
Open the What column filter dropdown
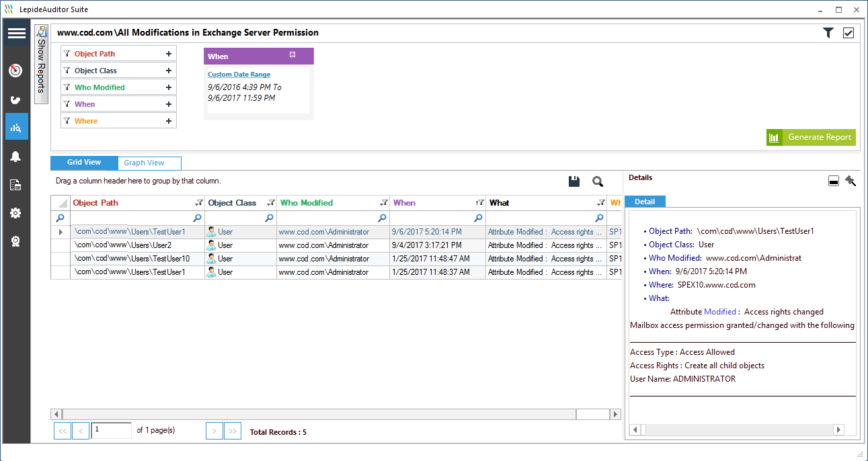tap(600, 203)
